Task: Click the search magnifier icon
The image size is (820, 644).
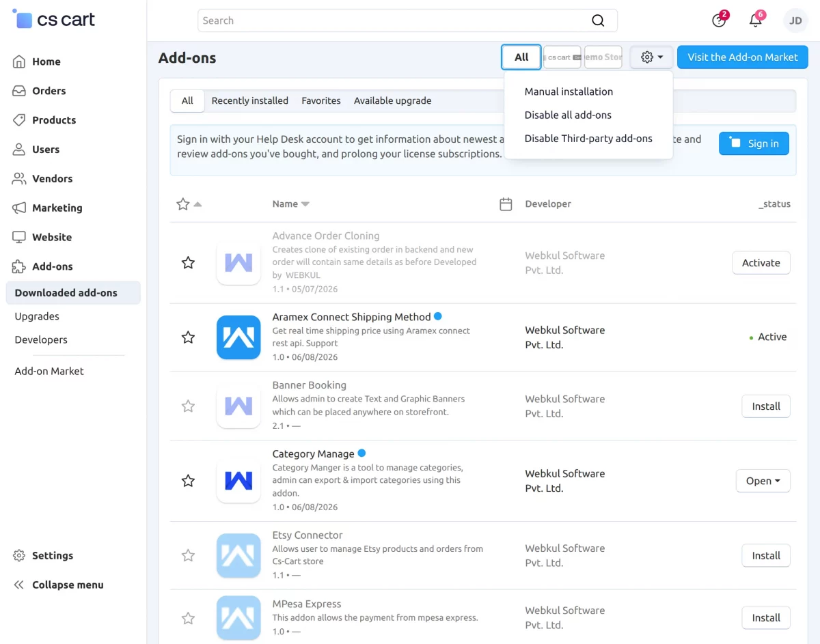Action: click(x=598, y=20)
